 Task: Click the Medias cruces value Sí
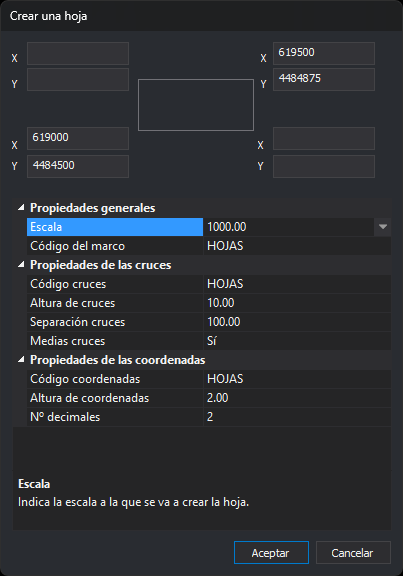297,341
